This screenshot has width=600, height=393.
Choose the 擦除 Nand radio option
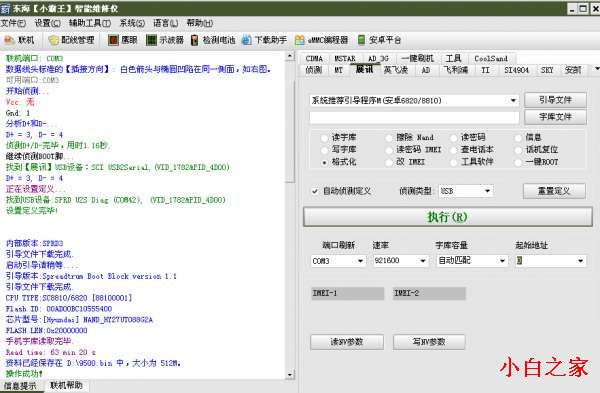click(389, 137)
